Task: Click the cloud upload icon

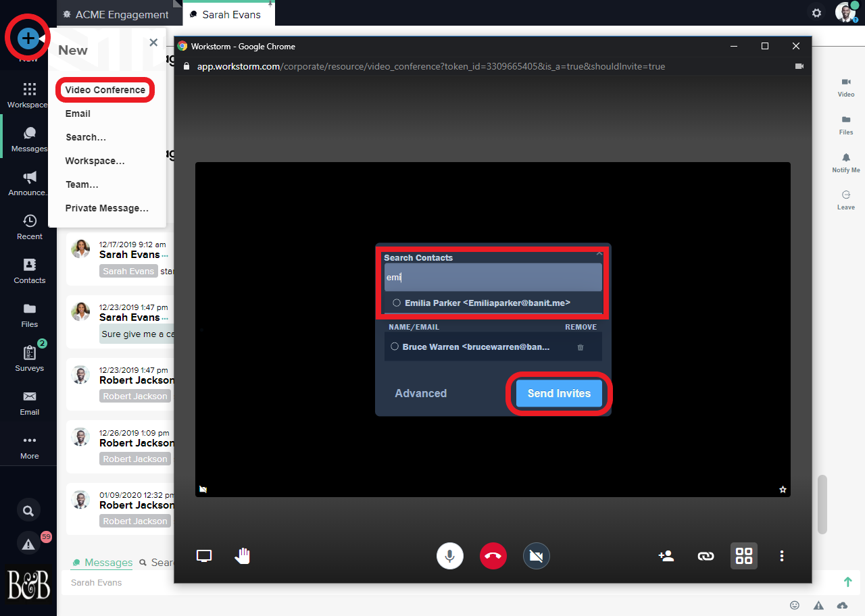Action: (842, 605)
